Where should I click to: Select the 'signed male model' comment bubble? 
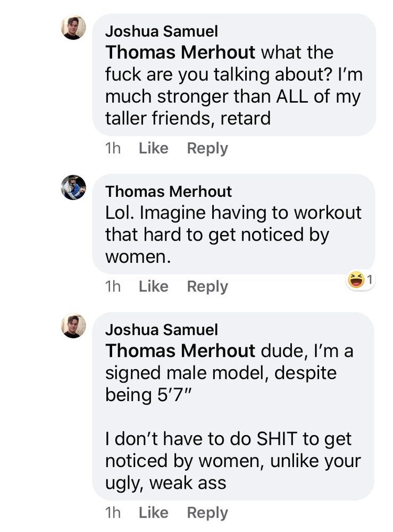tap(233, 406)
